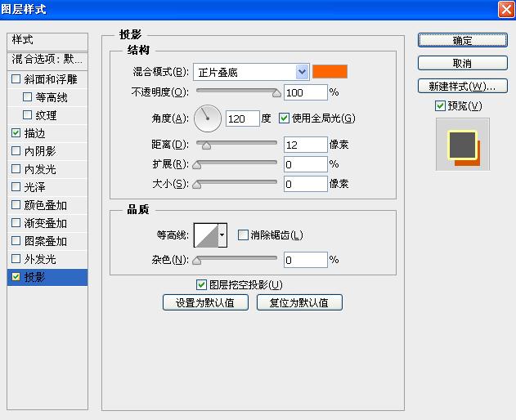
Task: Toggle 使用全局光 checkbox
Action: point(284,118)
